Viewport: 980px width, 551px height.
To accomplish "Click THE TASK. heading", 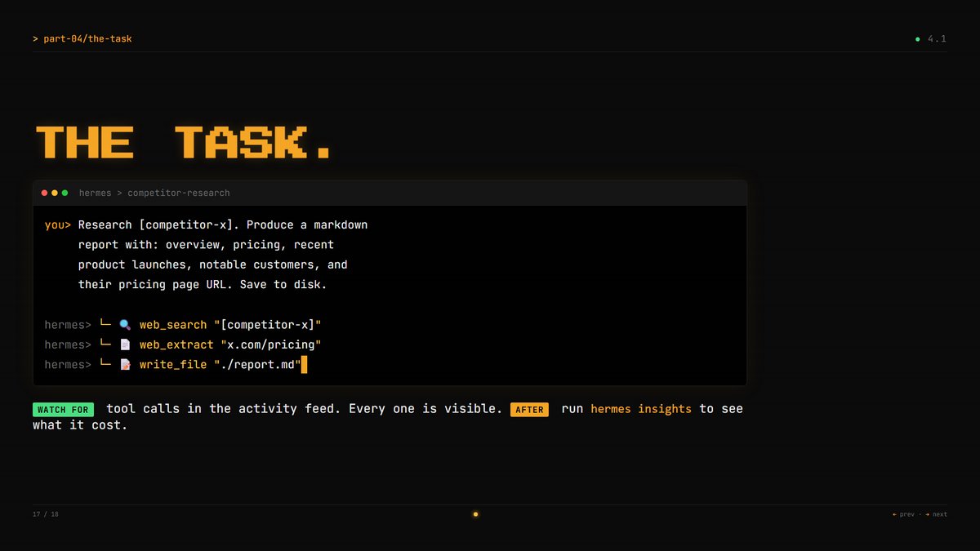I will [x=184, y=142].
